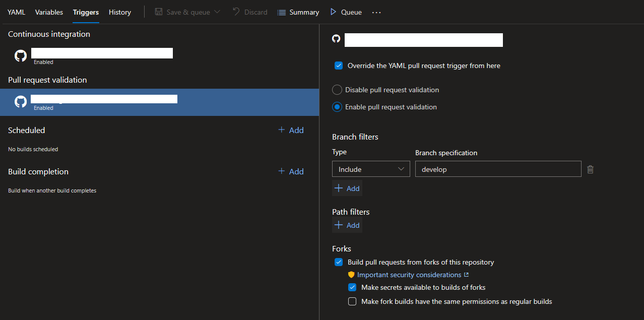Click the Discard undo icon
644x320 pixels.
pos(236,12)
